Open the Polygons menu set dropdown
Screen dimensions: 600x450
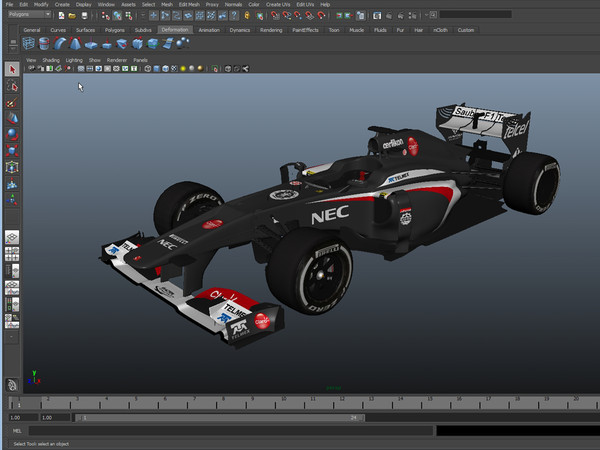pyautogui.click(x=29, y=14)
